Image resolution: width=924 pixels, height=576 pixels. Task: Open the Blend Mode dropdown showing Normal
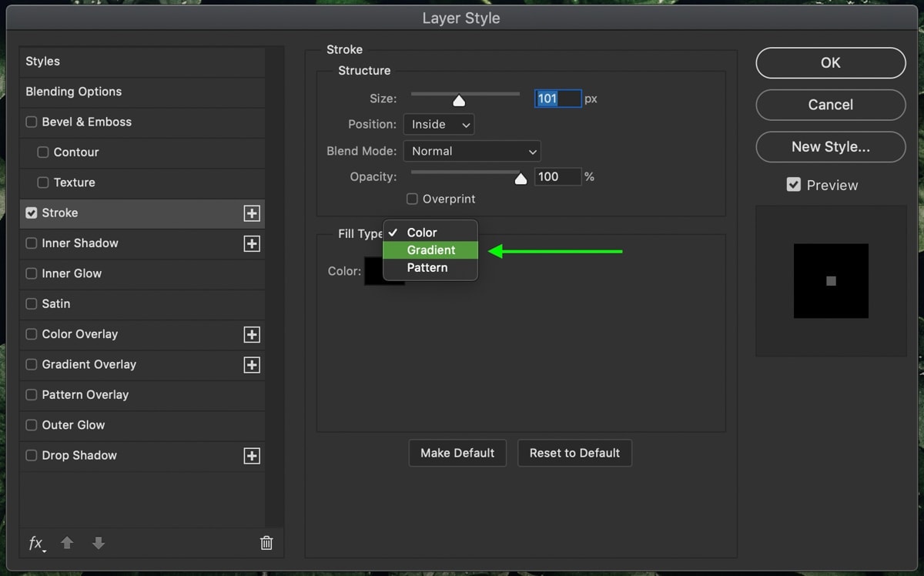472,151
